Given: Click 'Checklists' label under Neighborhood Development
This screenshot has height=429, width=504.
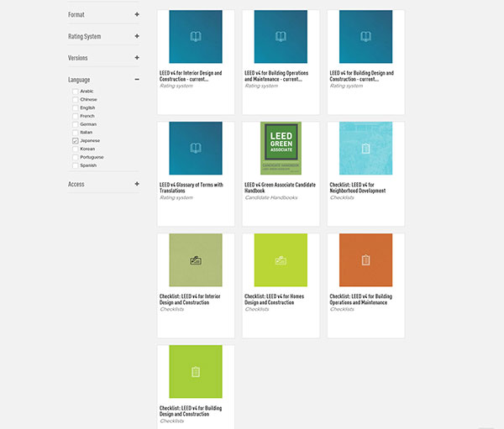Looking at the screenshot, I should (342, 197).
